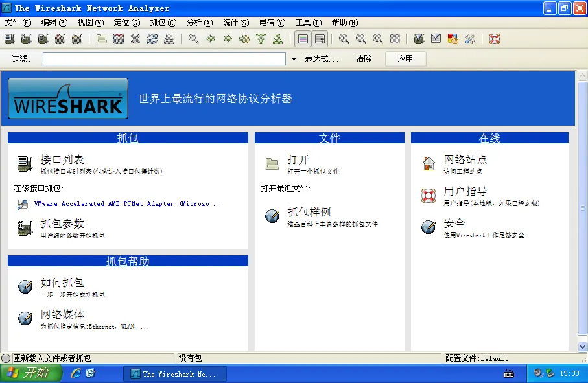Toggle packet list colorization
Screen dimensions: 588x383
click(x=302, y=38)
